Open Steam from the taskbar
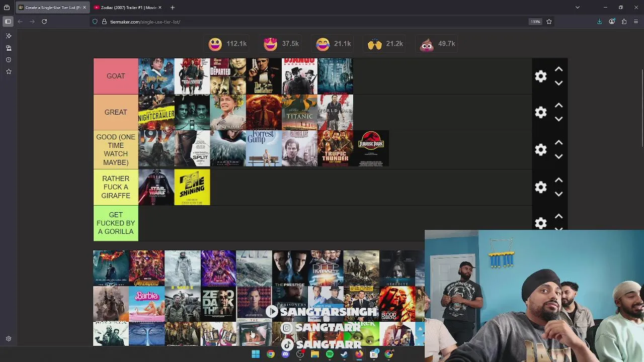This screenshot has height=362, width=644. pos(344,354)
